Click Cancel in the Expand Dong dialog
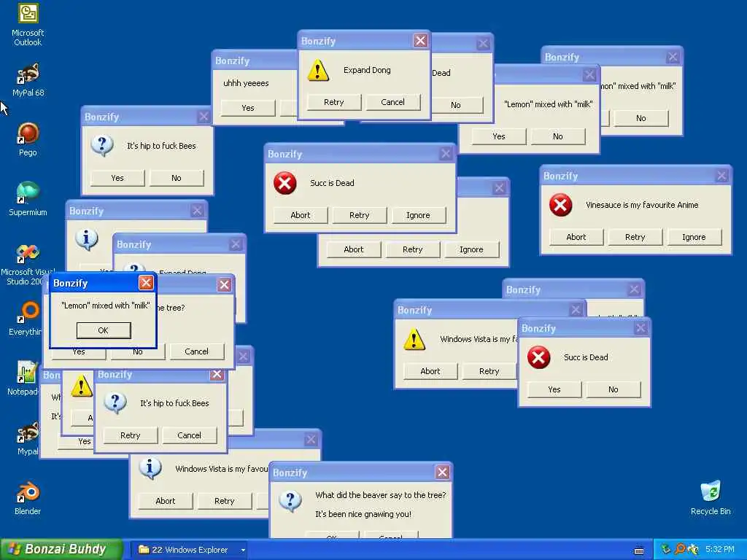This screenshot has height=560, width=747. [x=392, y=102]
